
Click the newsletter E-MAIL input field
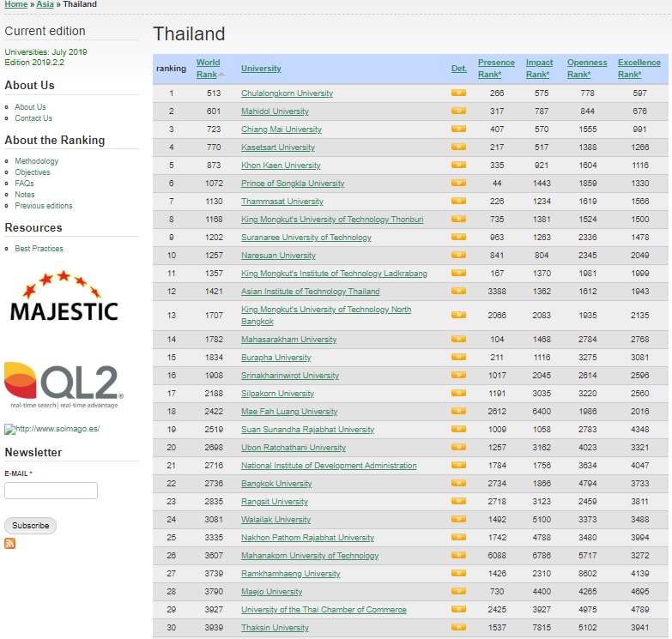coord(51,491)
